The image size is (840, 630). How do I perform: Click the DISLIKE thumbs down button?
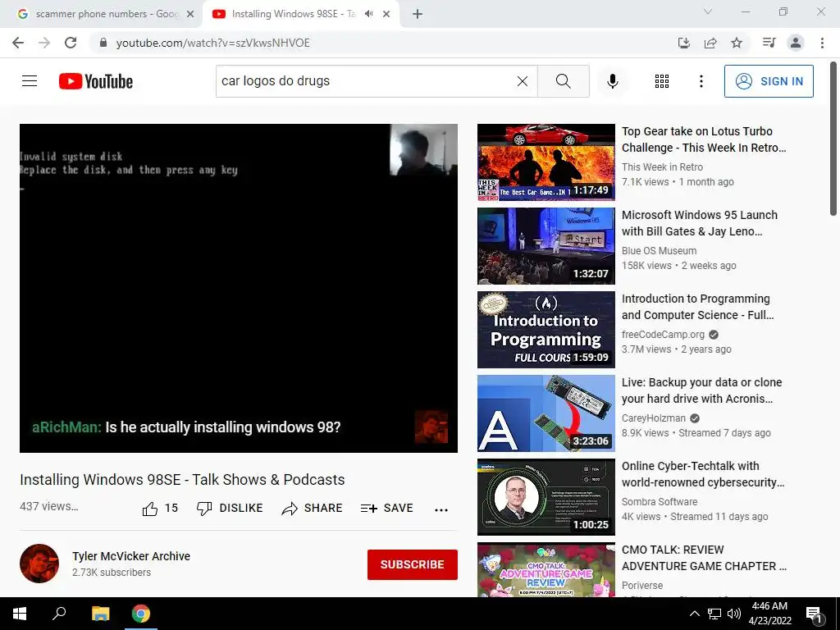[230, 508]
